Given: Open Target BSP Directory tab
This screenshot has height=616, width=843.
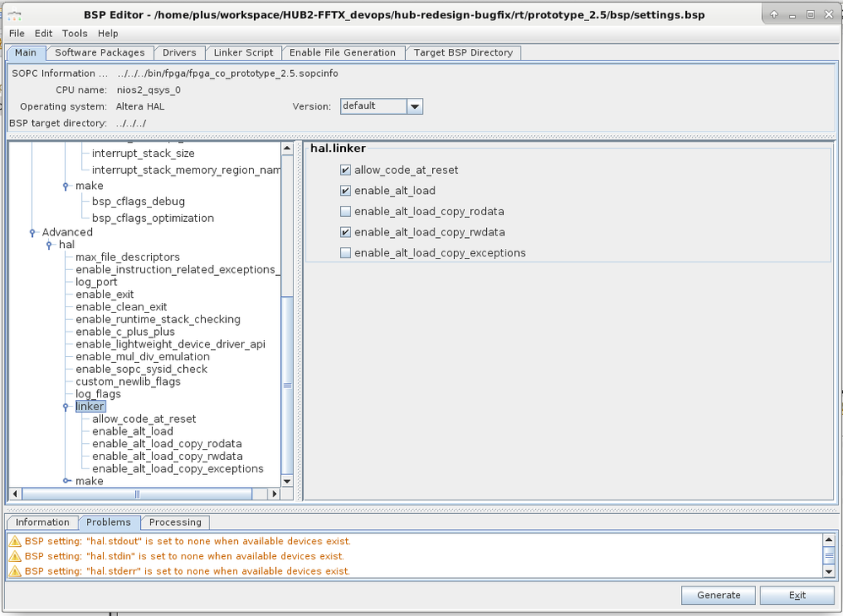Looking at the screenshot, I should coord(463,52).
